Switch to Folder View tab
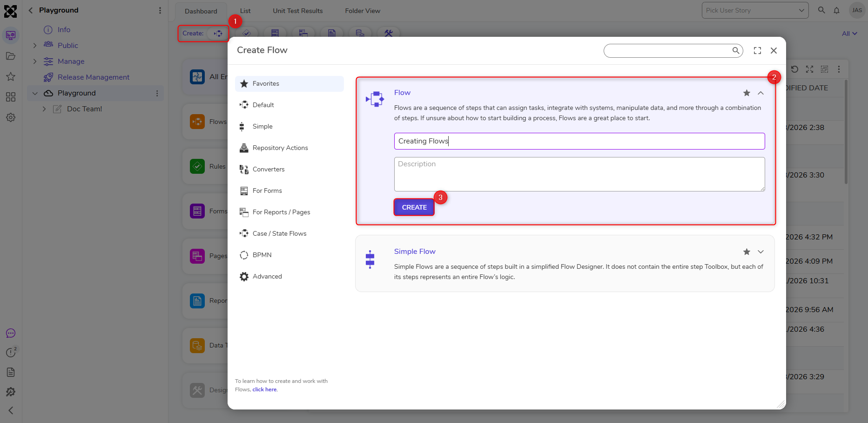The width and height of the screenshot is (868, 423). [363, 11]
